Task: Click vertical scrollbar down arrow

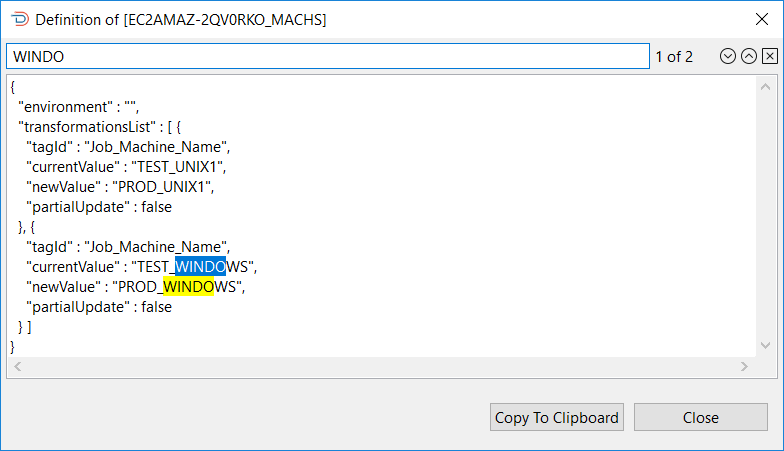Action: [765, 345]
